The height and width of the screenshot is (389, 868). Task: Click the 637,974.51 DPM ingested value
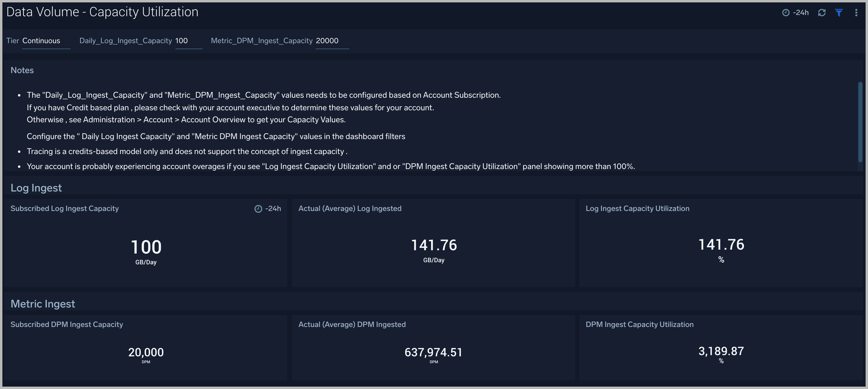(434, 352)
